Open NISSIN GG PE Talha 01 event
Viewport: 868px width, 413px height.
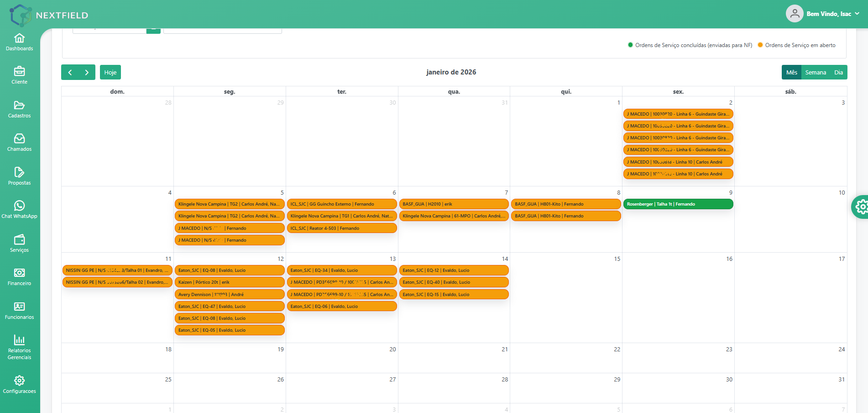click(x=117, y=270)
